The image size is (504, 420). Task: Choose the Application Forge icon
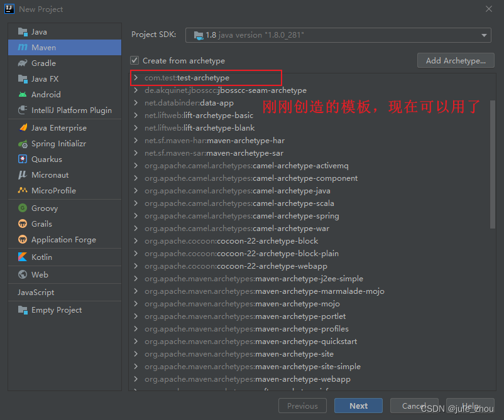tap(23, 240)
